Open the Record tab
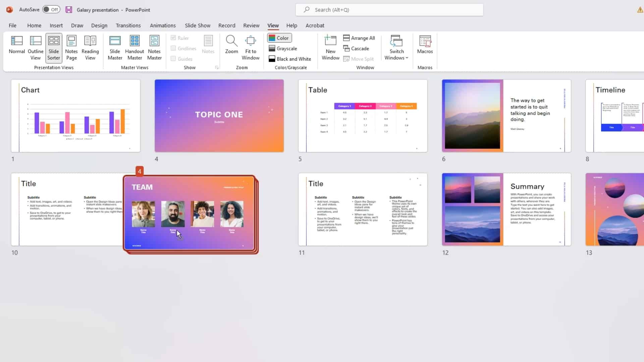Screen dimensions: 644x362 tap(227, 25)
